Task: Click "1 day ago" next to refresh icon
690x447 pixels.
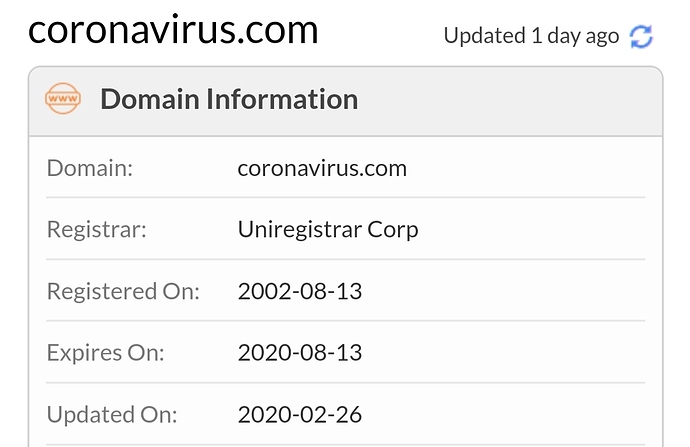Action: [x=573, y=36]
